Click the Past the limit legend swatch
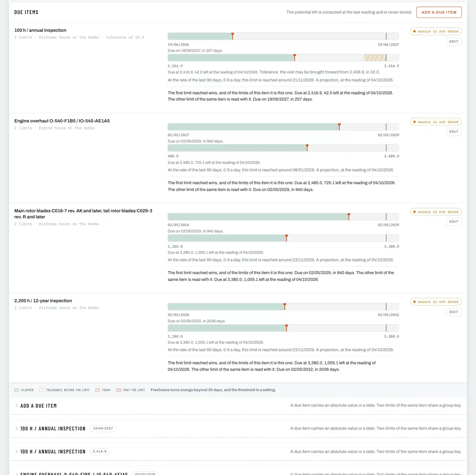Screen dimensions: 476x475 point(119,390)
